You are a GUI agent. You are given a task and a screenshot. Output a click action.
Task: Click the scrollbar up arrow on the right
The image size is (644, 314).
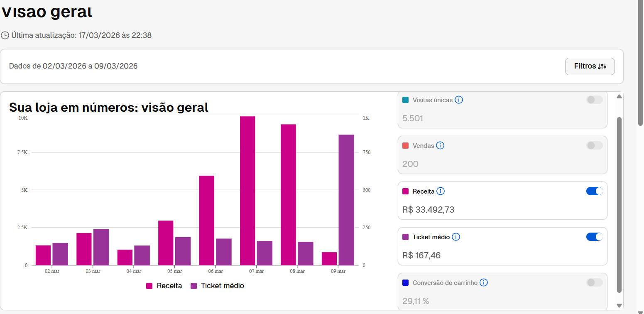pyautogui.click(x=619, y=96)
